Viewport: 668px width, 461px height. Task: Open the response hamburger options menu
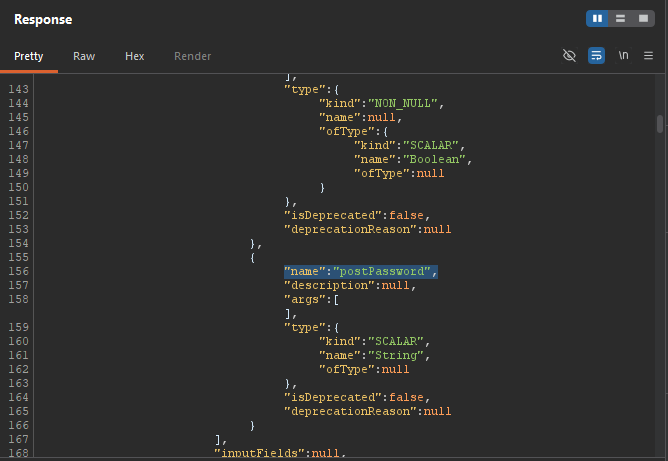click(648, 55)
